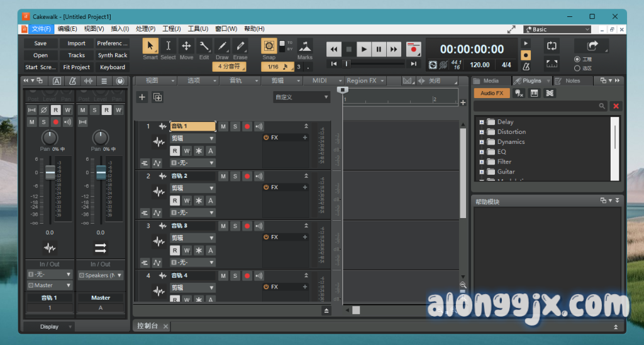The width and height of the screenshot is (644, 345).
Task: Open the export share arrow icon
Action: [592, 46]
